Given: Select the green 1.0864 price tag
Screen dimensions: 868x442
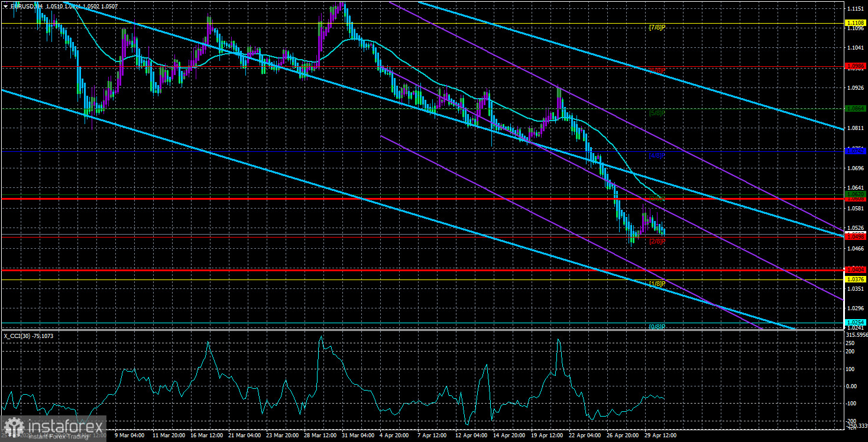Looking at the screenshot, I should point(856,109).
